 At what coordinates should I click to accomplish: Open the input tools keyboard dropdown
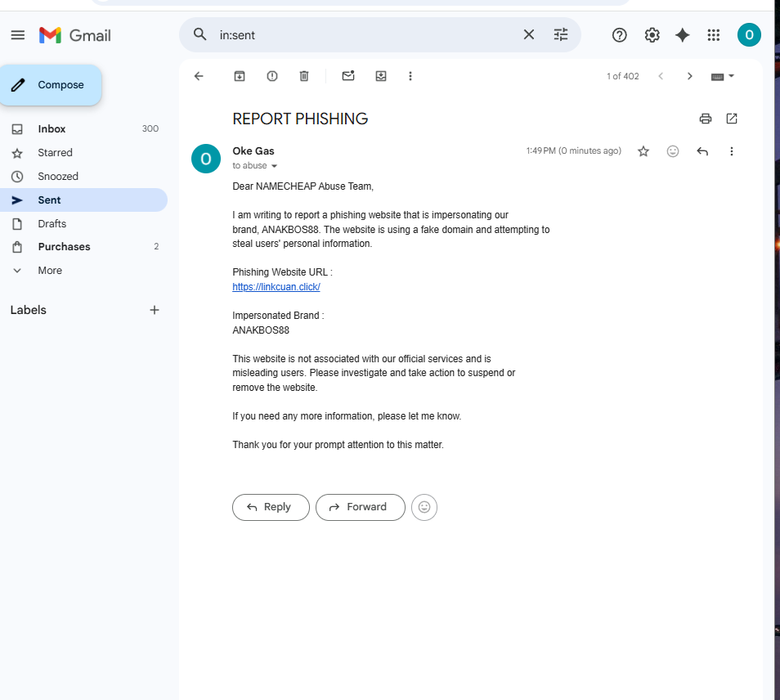(x=723, y=76)
